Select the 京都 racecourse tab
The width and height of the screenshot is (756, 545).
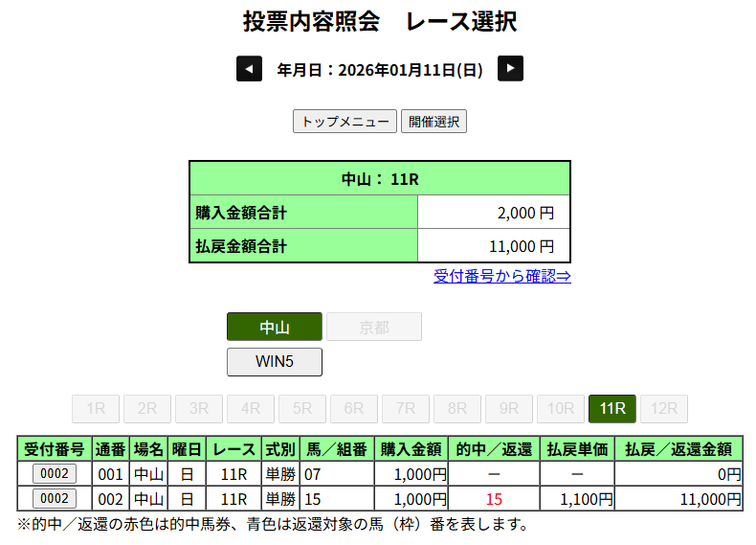tap(374, 327)
